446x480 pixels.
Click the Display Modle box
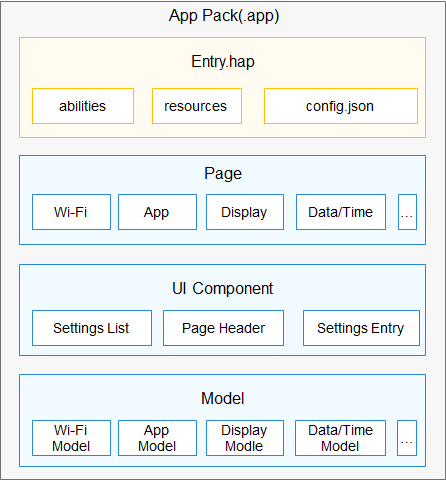pyautogui.click(x=245, y=438)
